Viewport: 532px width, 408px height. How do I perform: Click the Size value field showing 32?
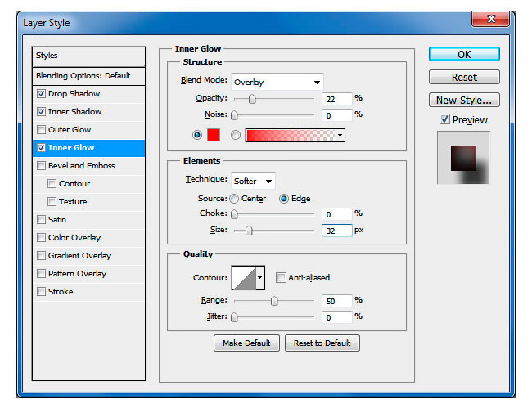337,231
